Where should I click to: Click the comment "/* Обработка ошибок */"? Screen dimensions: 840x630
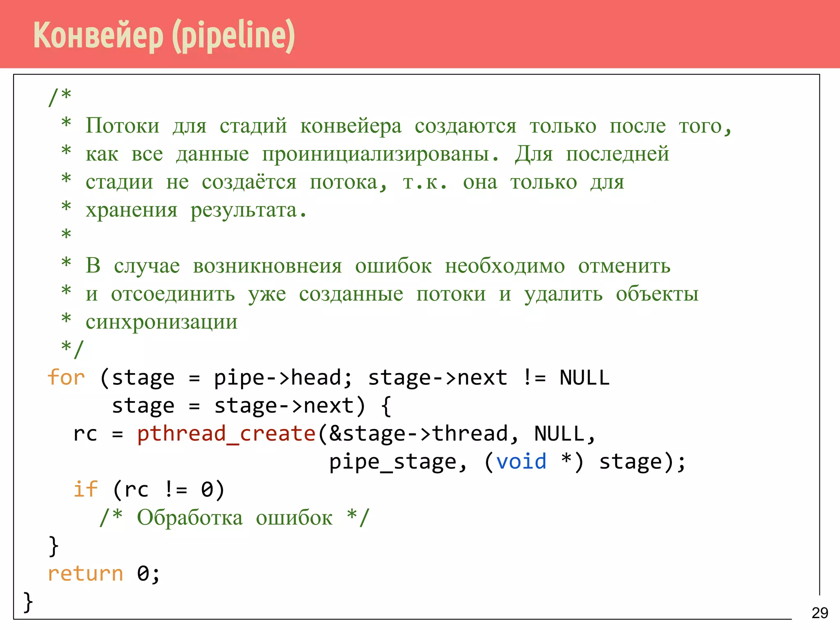pyautogui.click(x=235, y=517)
